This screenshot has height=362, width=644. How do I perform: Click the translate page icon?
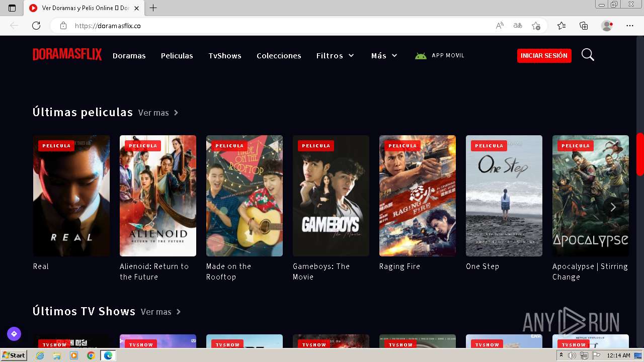pos(518,26)
